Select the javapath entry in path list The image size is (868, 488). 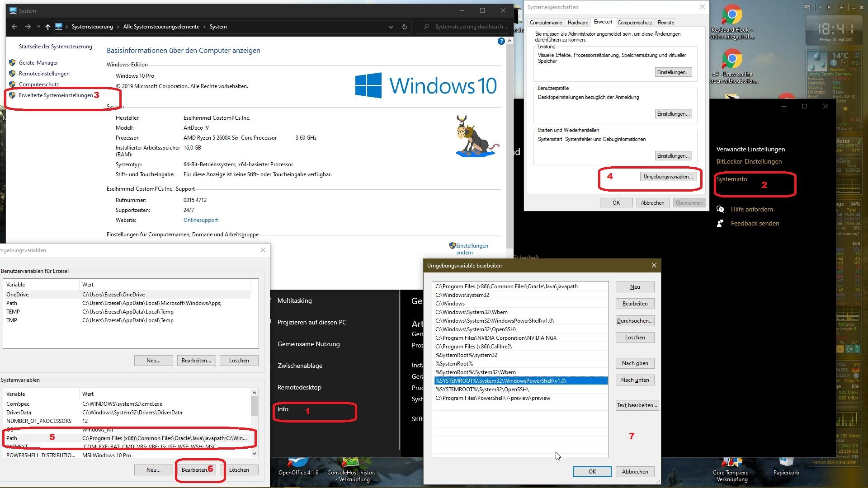coord(520,286)
